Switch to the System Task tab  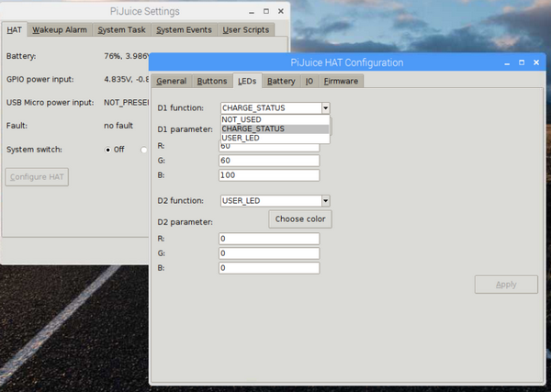[x=121, y=30]
